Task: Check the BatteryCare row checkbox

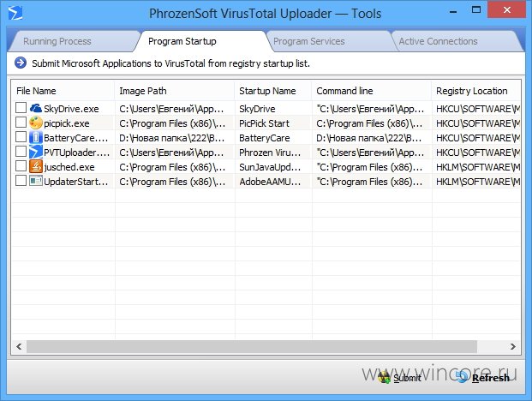Action: 21,137
